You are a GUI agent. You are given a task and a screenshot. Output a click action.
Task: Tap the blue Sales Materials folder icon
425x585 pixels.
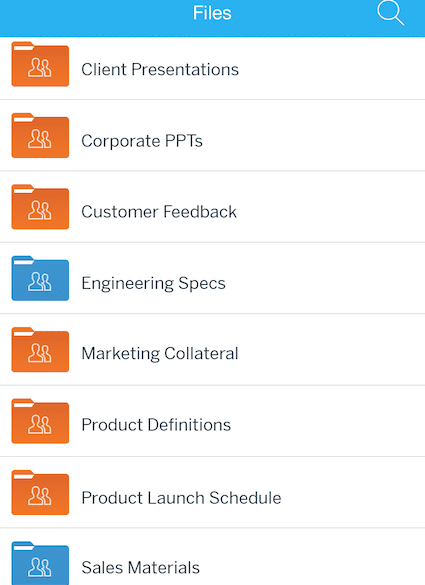point(40,563)
